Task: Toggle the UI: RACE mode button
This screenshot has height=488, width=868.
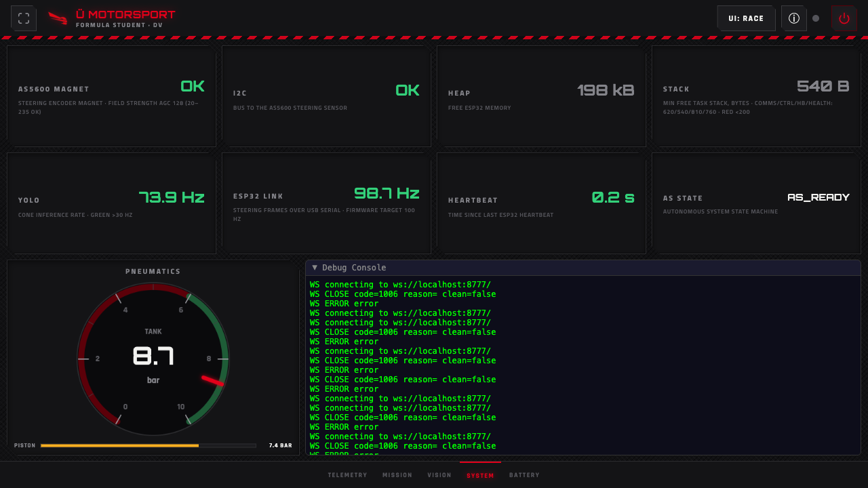Action: [746, 18]
